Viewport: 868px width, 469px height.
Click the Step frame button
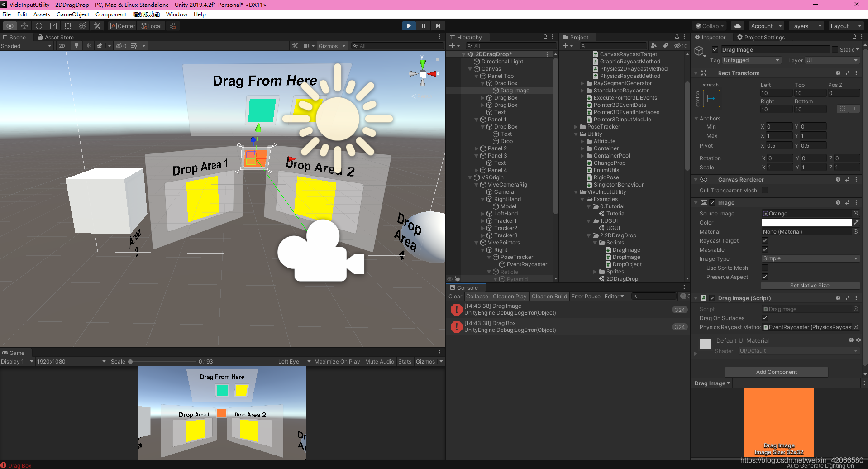click(x=438, y=26)
